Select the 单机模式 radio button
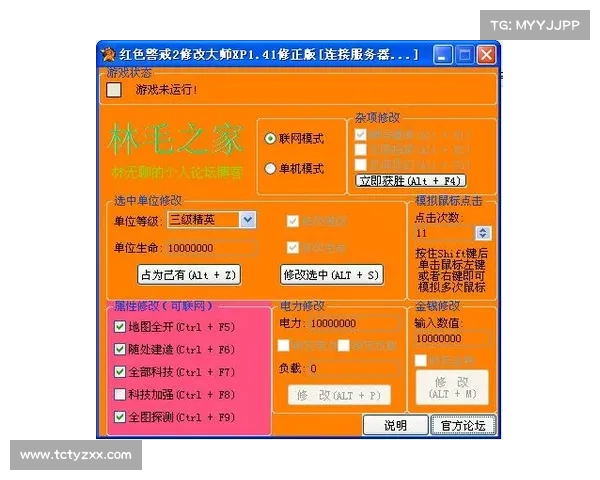The image size is (600, 480). pyautogui.click(x=270, y=168)
